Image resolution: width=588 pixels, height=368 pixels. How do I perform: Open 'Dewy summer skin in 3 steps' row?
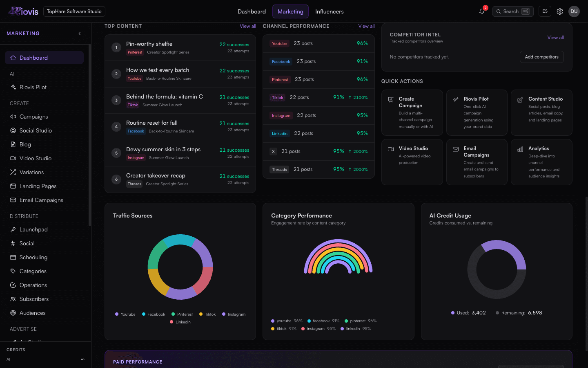pyautogui.click(x=180, y=153)
